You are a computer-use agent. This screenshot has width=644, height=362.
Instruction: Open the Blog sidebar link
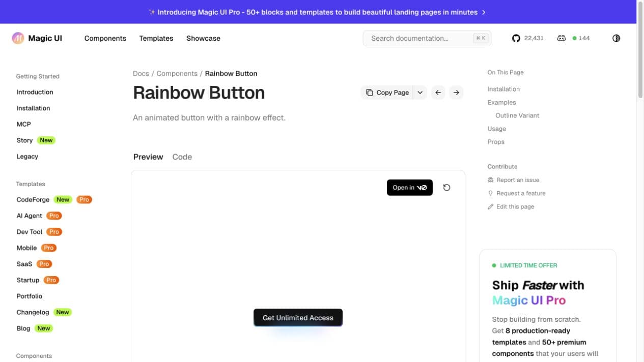[x=23, y=328]
